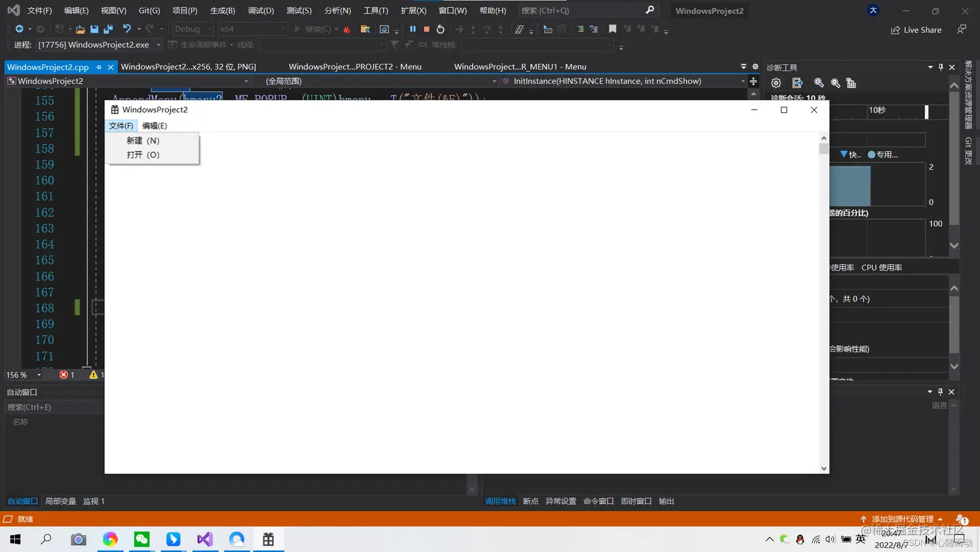Switch to the 断点 tab
Viewport: 980px width, 552px height.
(x=530, y=501)
